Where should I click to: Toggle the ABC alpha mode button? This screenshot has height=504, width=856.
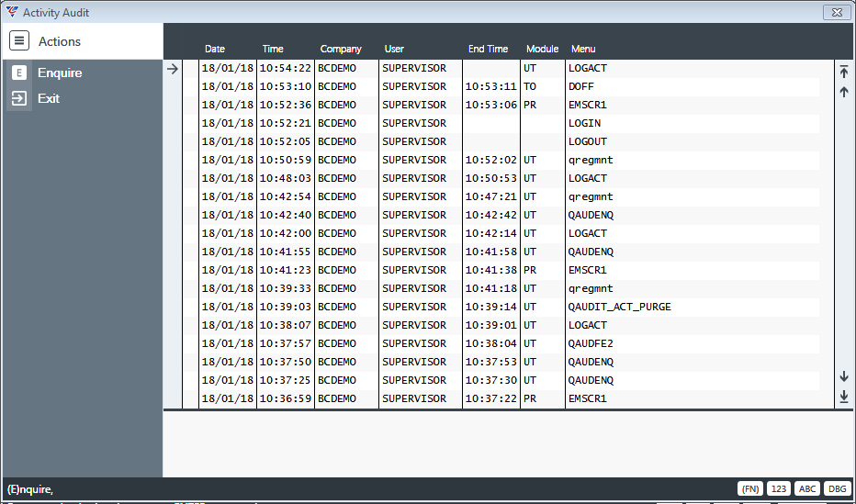(x=807, y=489)
